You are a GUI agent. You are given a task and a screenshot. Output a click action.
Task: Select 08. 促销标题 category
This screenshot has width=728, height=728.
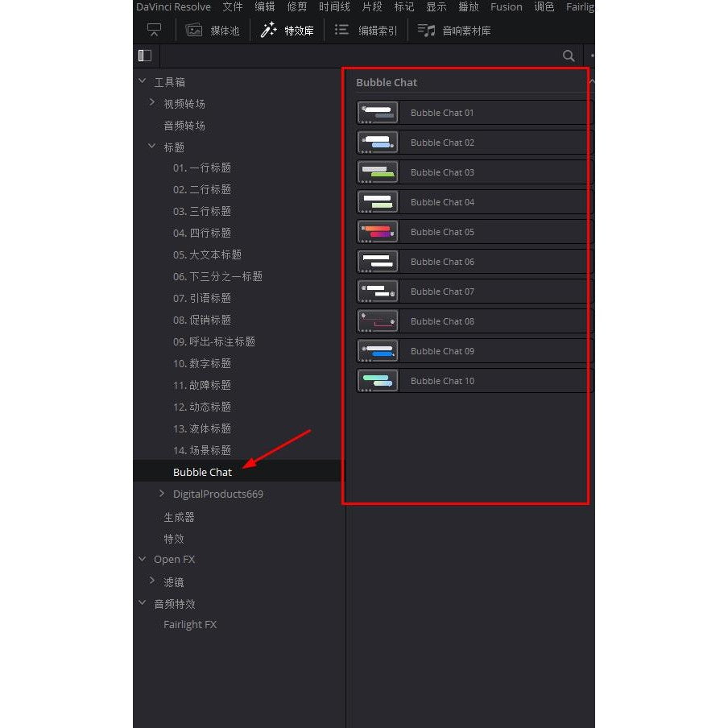coord(202,321)
